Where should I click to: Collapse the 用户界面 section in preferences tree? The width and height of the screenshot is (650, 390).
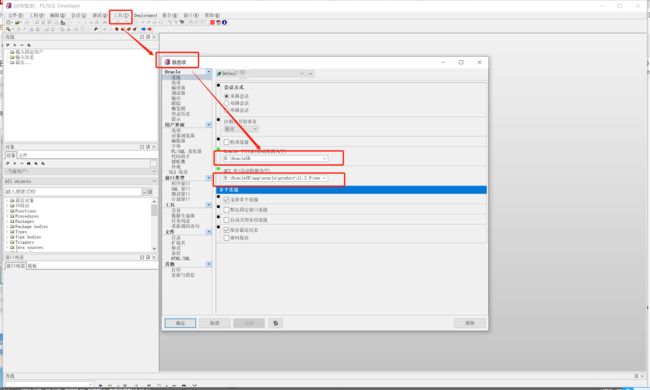(209, 125)
